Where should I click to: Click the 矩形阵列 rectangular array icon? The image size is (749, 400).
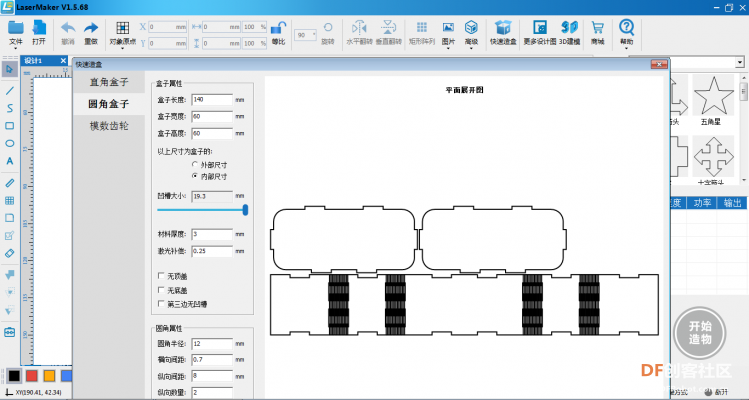pyautogui.click(x=421, y=32)
